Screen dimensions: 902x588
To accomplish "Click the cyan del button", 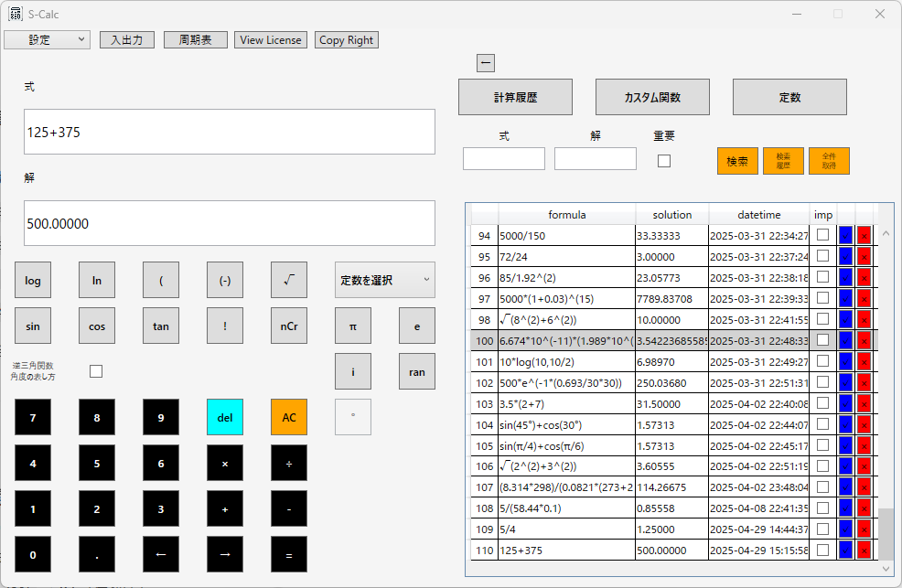I will pos(225,417).
